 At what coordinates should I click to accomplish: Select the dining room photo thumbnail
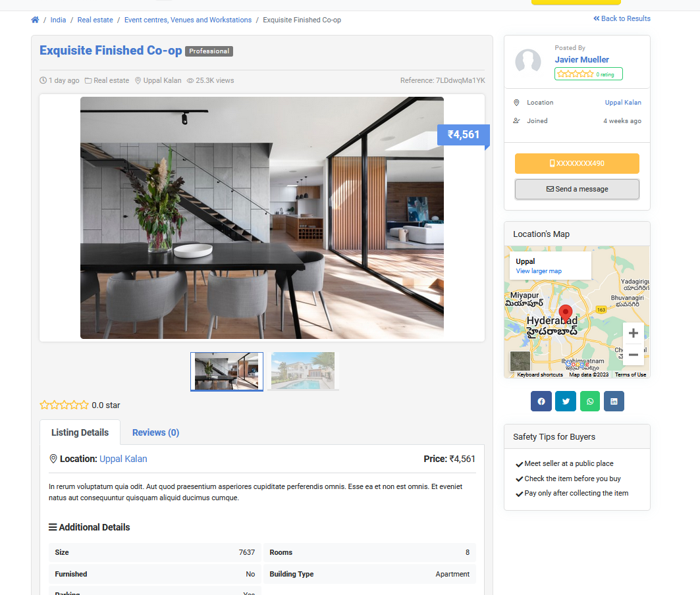227,371
